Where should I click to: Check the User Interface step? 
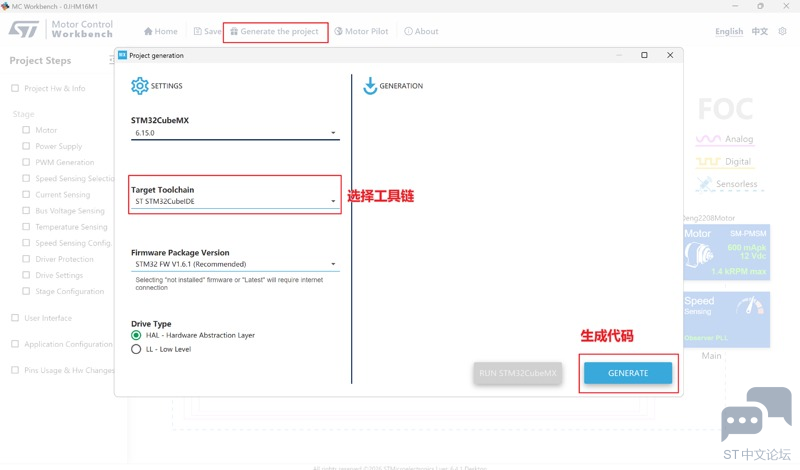[x=15, y=318]
